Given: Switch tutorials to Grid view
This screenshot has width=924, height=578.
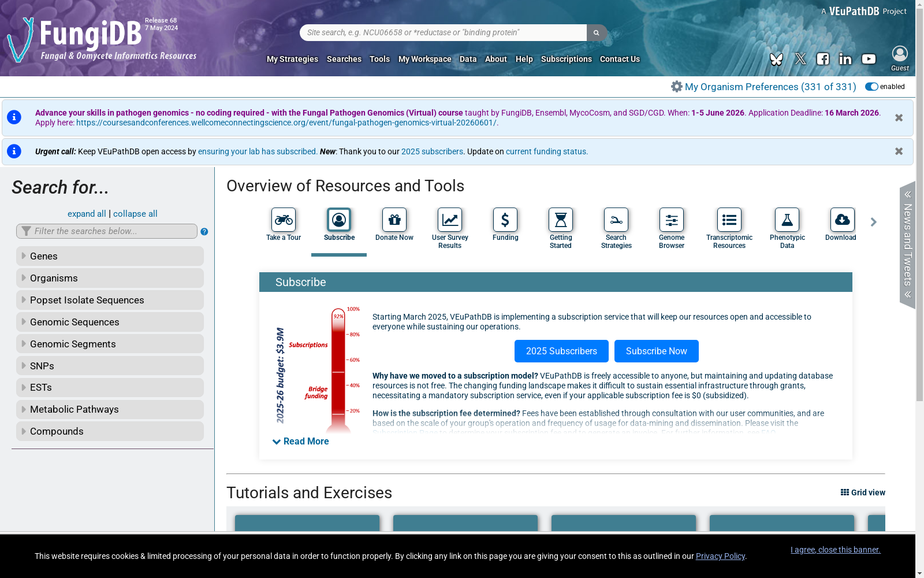Looking at the screenshot, I should [863, 492].
